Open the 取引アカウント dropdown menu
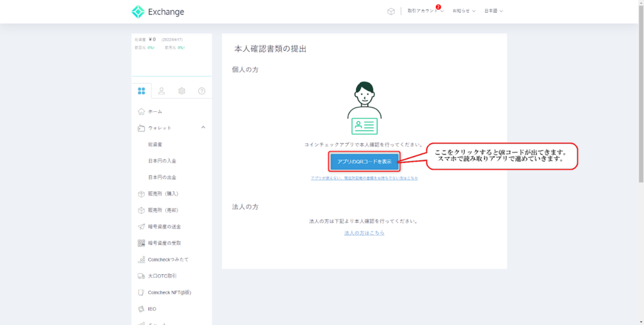The width and height of the screenshot is (644, 325). (x=426, y=11)
